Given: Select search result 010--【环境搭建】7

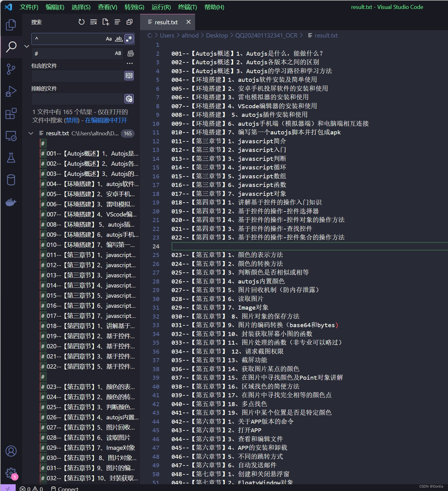Looking at the screenshot, I should [89, 245].
